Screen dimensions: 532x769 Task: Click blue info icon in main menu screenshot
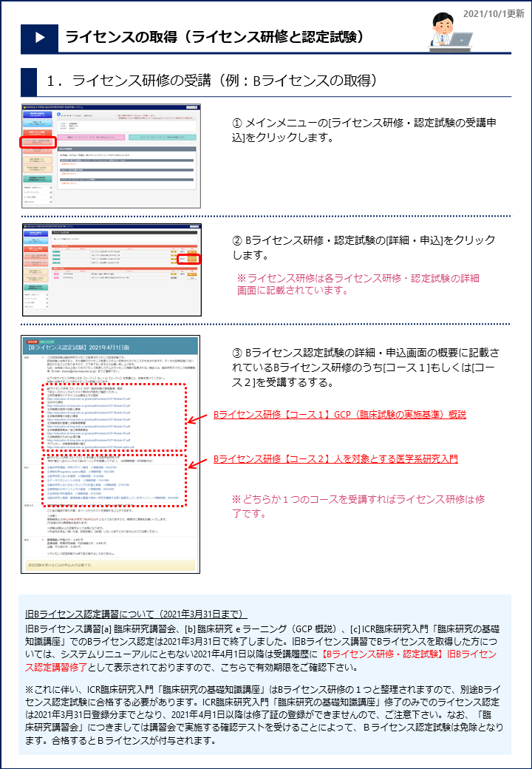click(59, 115)
